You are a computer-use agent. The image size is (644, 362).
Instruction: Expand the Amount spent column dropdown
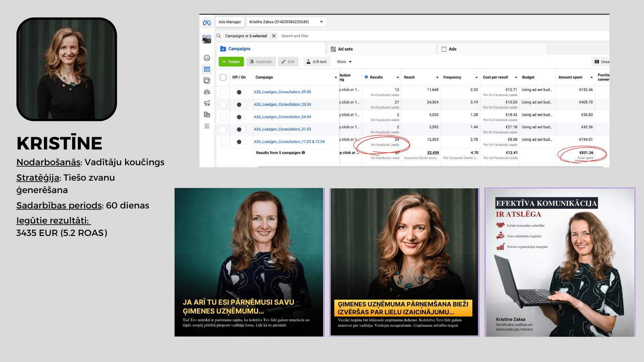pos(591,77)
